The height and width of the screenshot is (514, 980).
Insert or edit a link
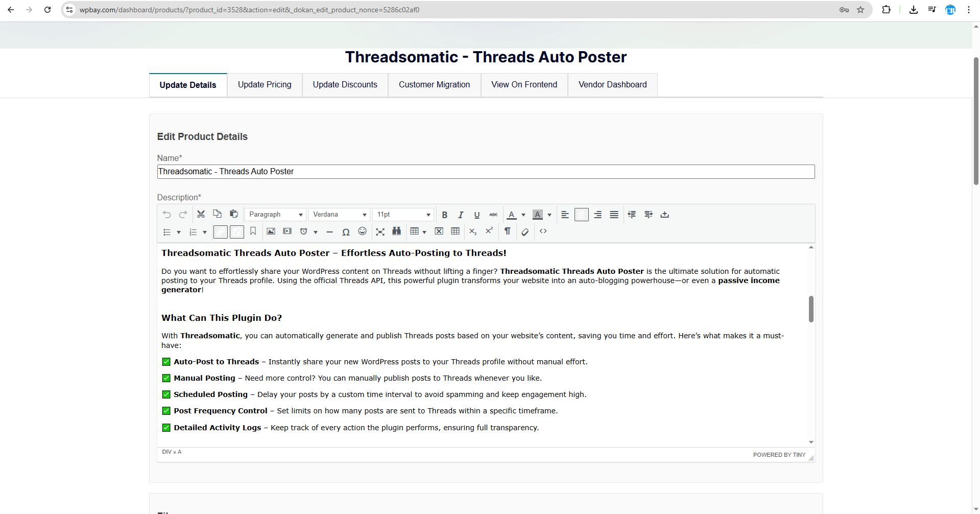tap(221, 232)
